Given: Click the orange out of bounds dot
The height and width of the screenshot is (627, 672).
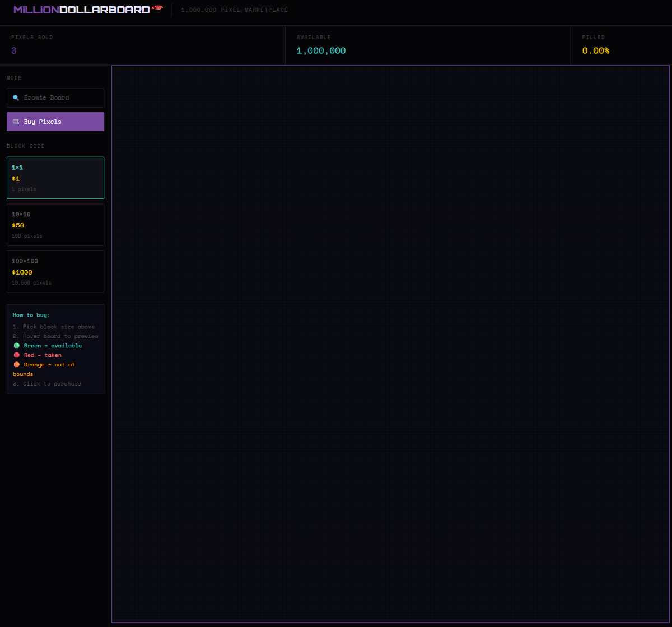Looking at the screenshot, I should pyautogui.click(x=16, y=364).
